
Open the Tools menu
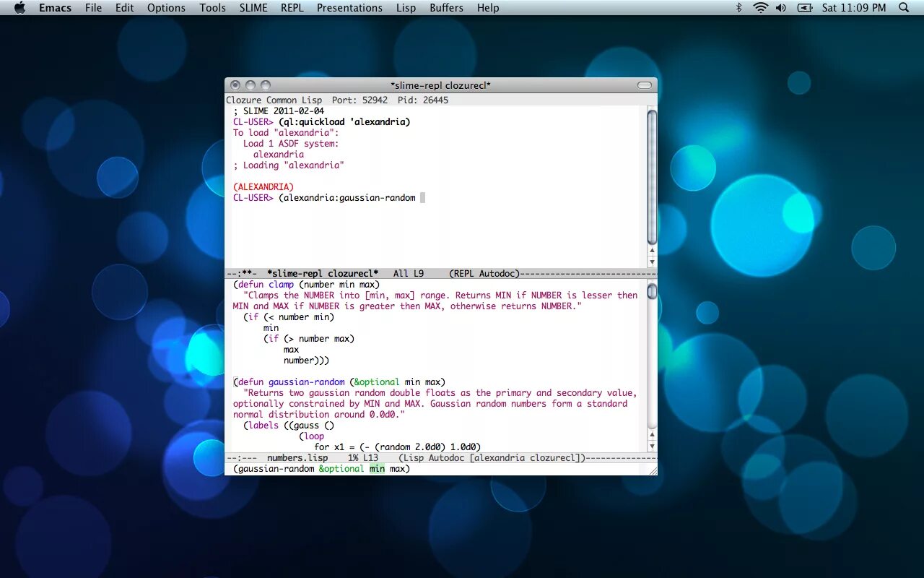coord(212,7)
